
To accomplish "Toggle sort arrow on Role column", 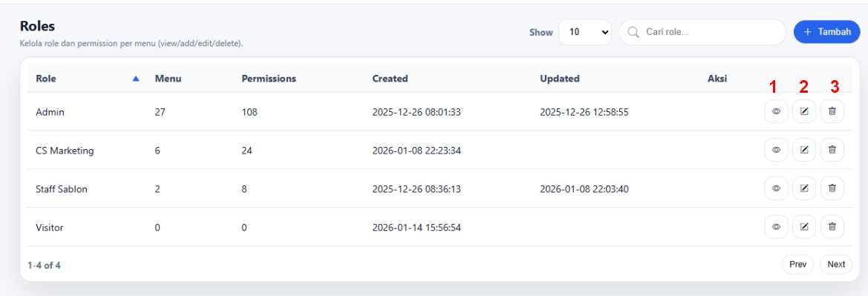I will tap(136, 79).
